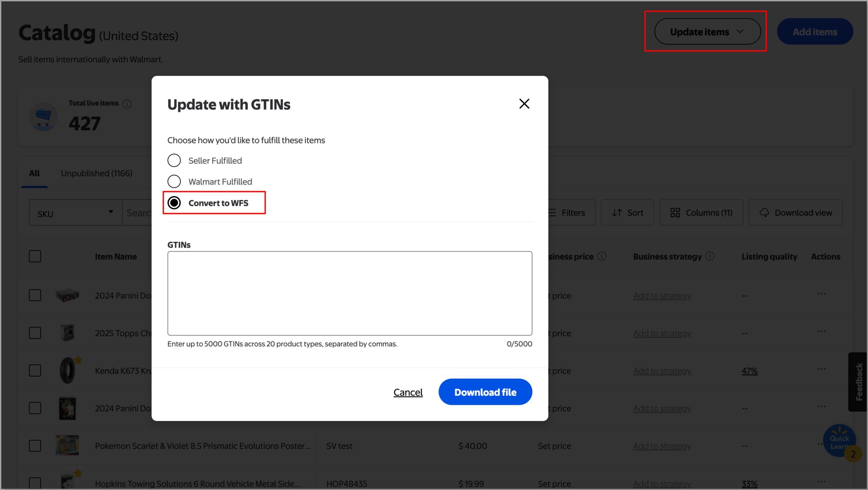Click the Total live items info icon
The width and height of the screenshot is (868, 490).
point(127,104)
